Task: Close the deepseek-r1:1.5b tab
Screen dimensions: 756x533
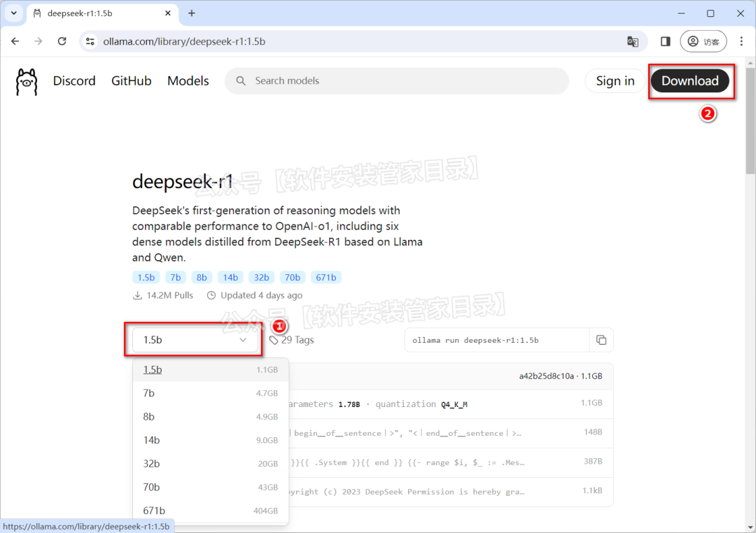Action: [168, 13]
